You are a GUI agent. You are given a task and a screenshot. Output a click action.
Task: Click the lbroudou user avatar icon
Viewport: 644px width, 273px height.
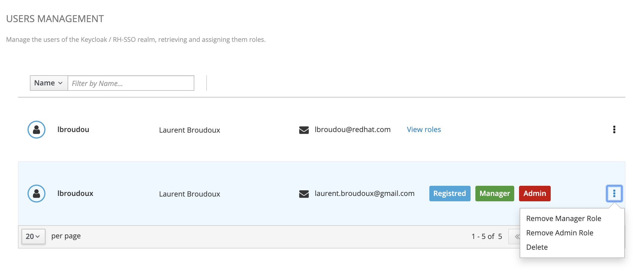click(x=36, y=130)
